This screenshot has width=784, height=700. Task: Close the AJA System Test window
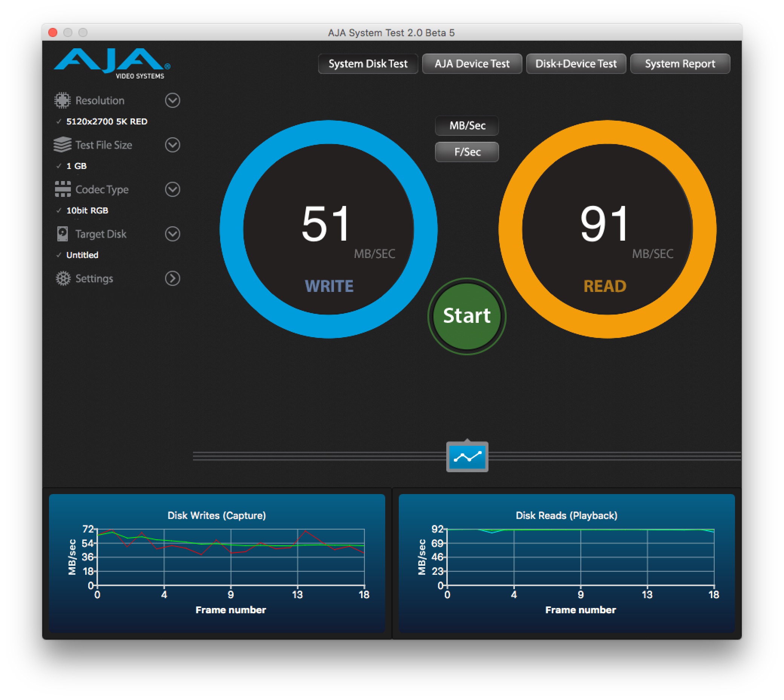click(x=53, y=32)
